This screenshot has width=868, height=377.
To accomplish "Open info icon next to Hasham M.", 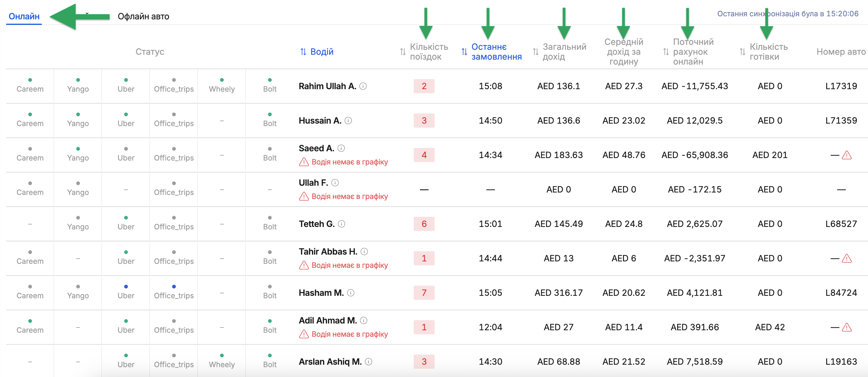I will tap(350, 293).
